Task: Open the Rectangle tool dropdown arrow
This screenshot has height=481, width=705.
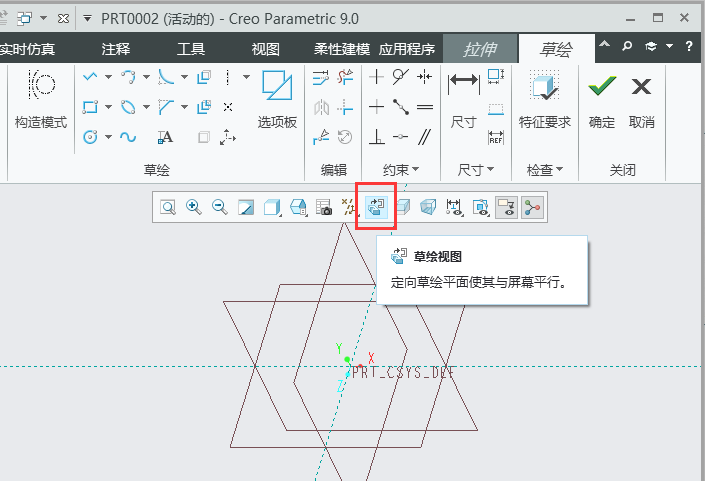Action: (x=108, y=107)
